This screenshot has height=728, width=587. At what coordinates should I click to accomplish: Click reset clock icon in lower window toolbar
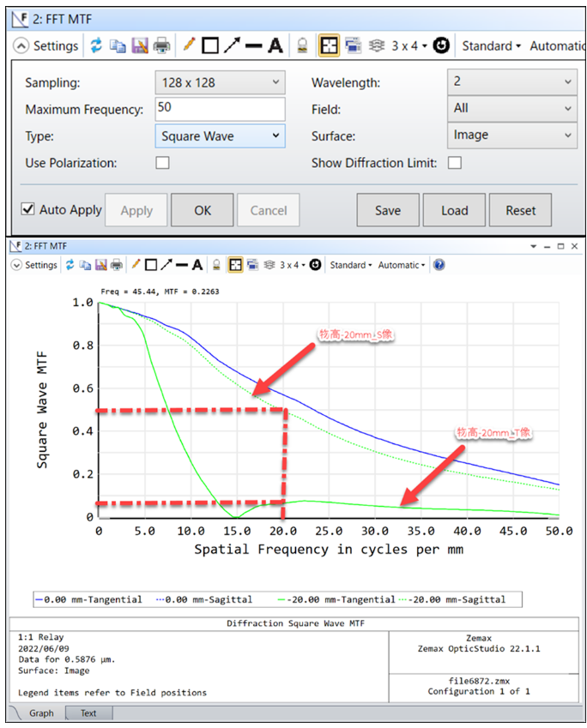[x=315, y=265]
